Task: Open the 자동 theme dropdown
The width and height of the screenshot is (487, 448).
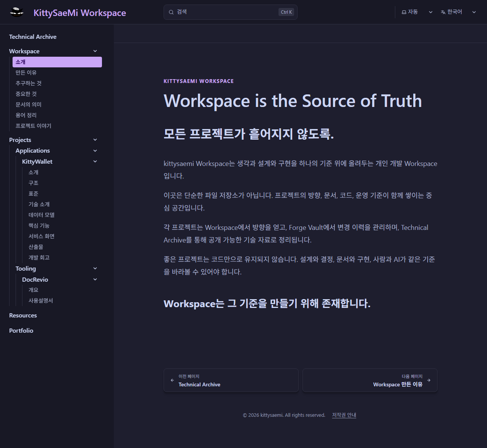Action: pos(417,12)
